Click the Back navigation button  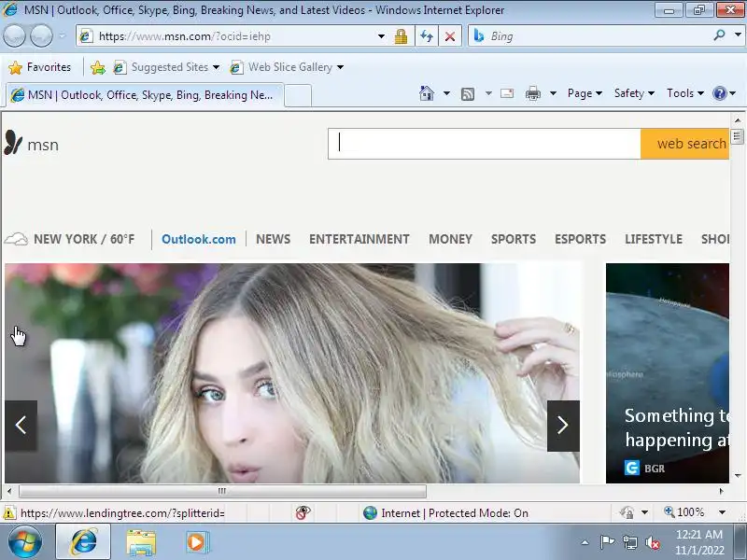point(14,36)
